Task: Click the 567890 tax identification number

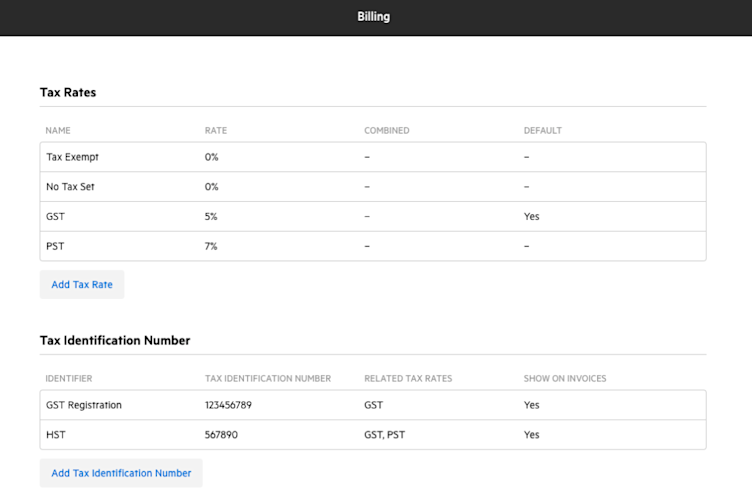Action: pos(222,435)
